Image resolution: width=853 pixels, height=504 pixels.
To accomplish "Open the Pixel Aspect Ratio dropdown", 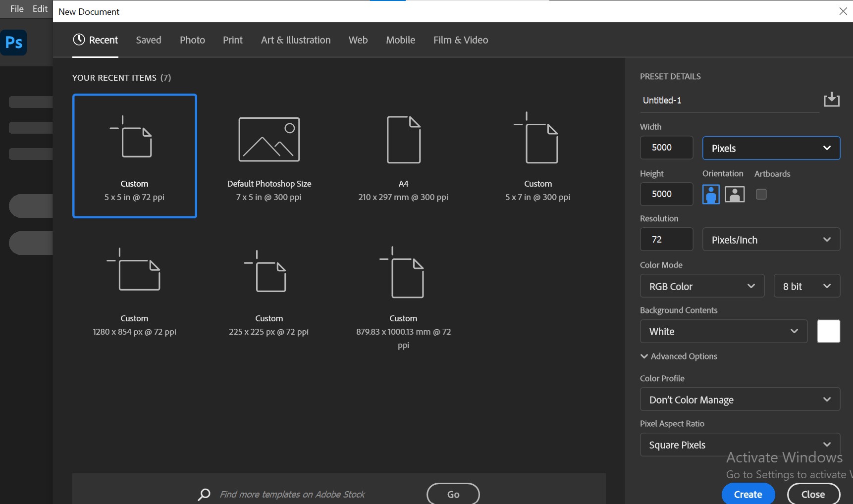I will click(x=740, y=445).
